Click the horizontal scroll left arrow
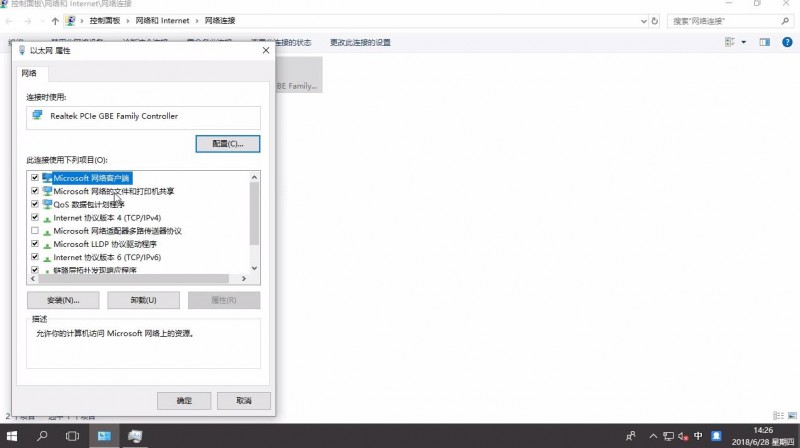800x448 pixels. [x=33, y=279]
